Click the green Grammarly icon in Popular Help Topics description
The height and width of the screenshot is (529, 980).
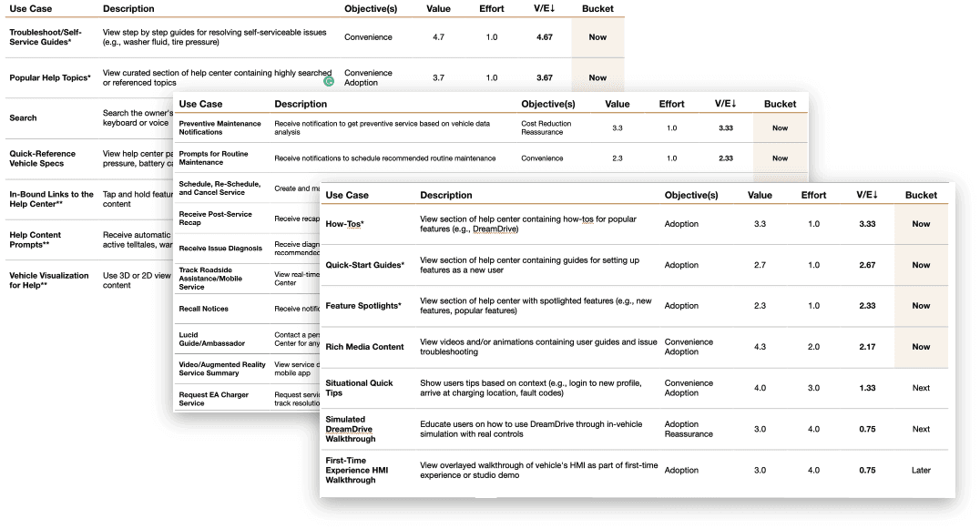(329, 81)
